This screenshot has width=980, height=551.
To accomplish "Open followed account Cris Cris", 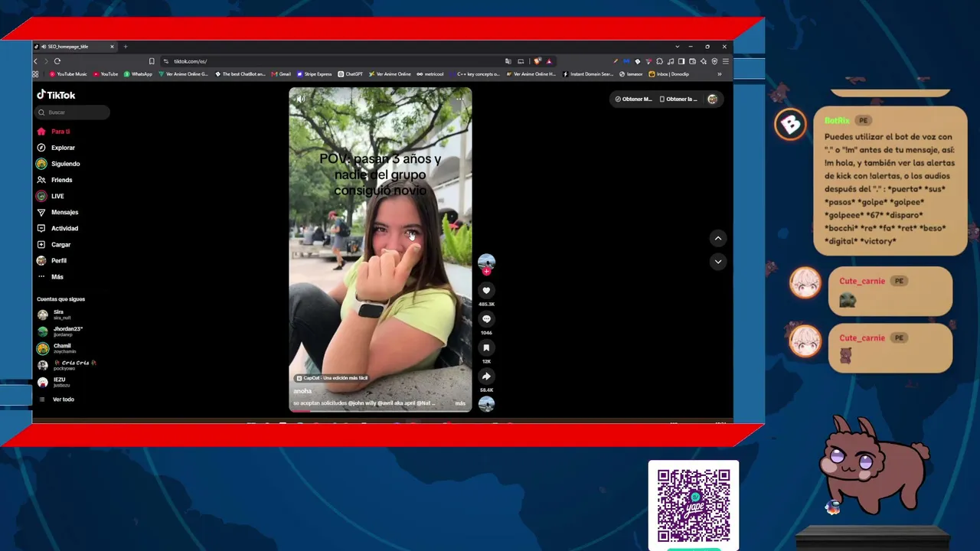I will coord(66,365).
